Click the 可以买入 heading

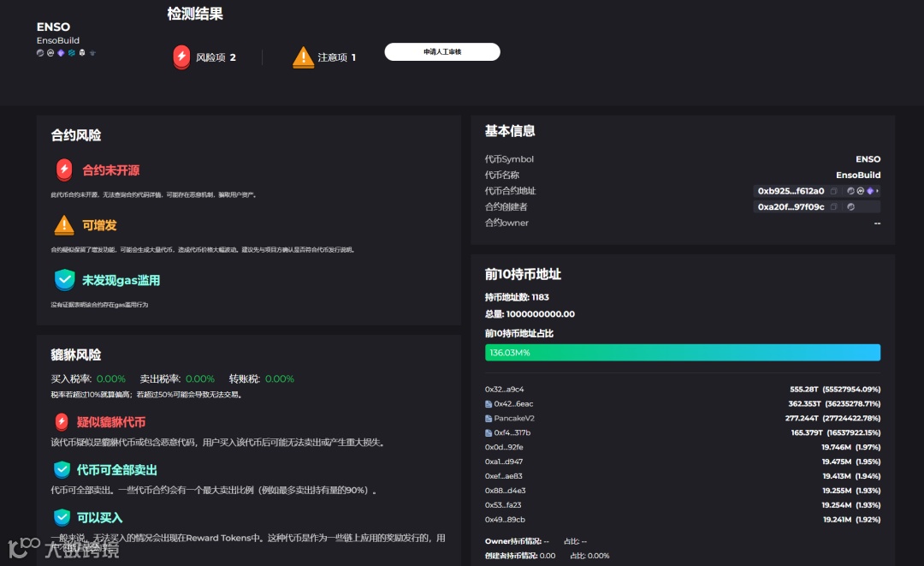click(99, 518)
